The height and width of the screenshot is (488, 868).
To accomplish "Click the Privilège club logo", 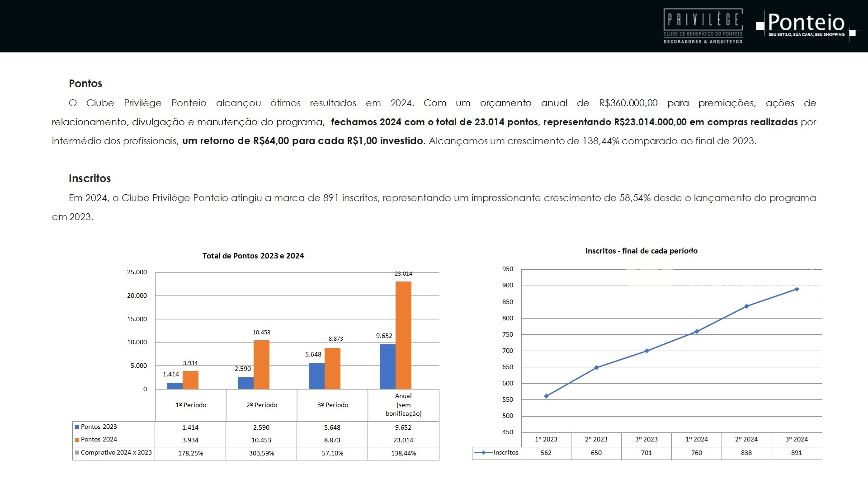I will (x=703, y=26).
